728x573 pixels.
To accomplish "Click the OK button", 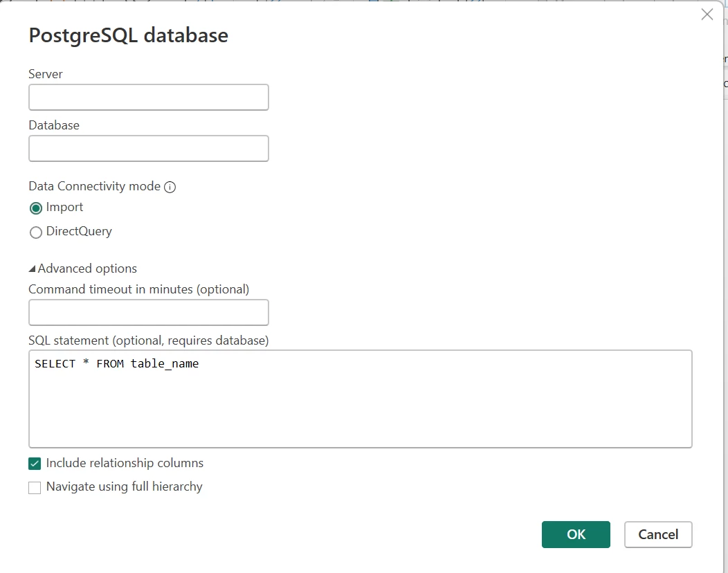I will (576, 534).
